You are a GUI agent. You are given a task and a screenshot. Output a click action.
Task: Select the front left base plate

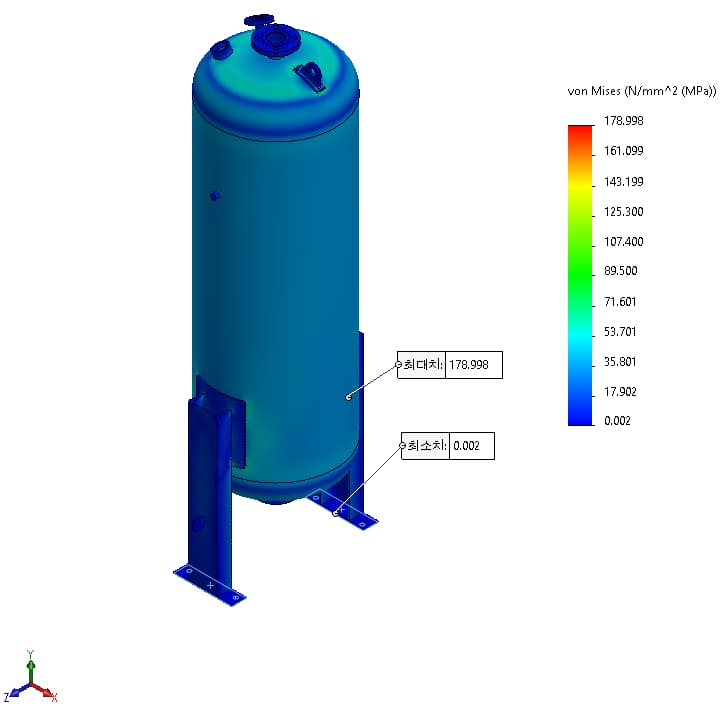click(210, 584)
